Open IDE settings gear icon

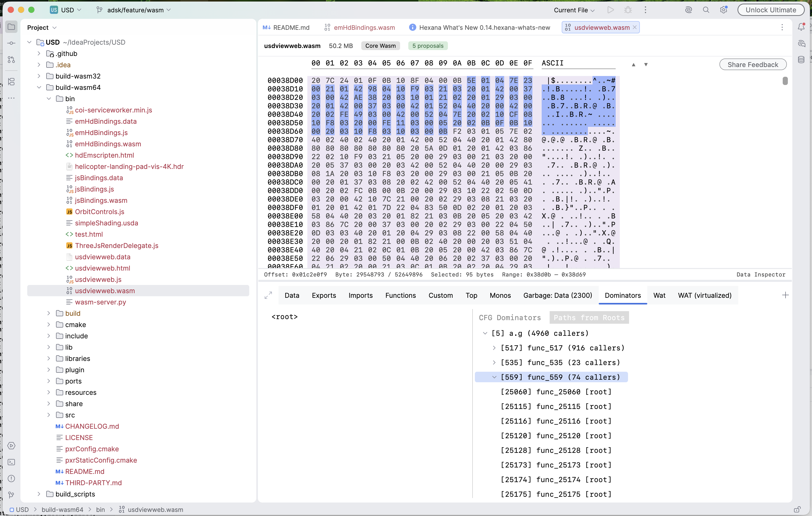(724, 10)
